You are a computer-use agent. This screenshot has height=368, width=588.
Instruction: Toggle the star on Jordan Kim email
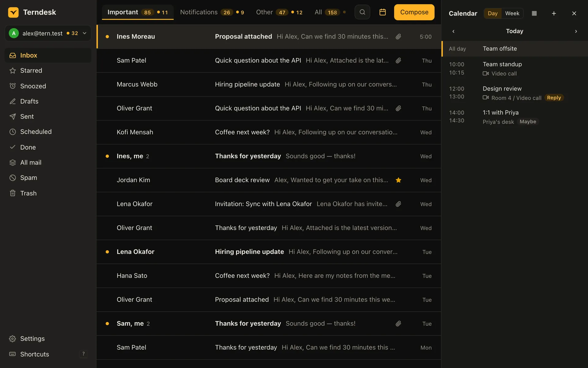point(398,180)
